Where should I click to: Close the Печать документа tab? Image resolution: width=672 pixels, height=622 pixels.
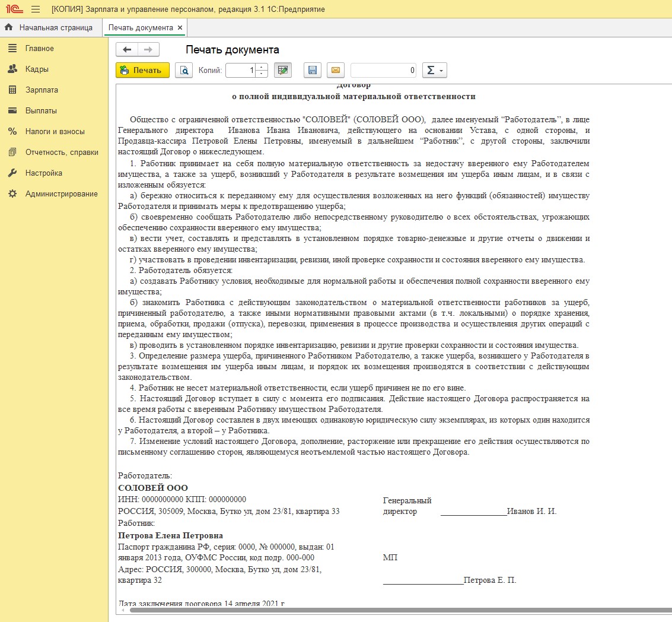tap(180, 27)
